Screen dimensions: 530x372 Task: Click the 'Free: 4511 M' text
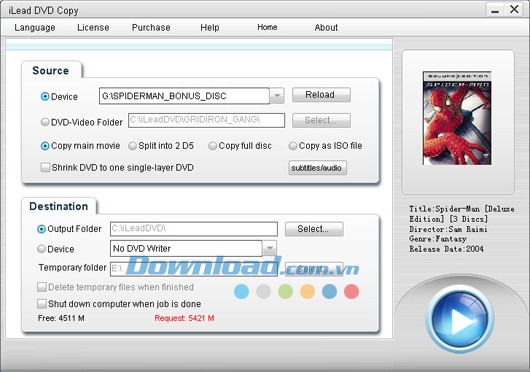[61, 318]
